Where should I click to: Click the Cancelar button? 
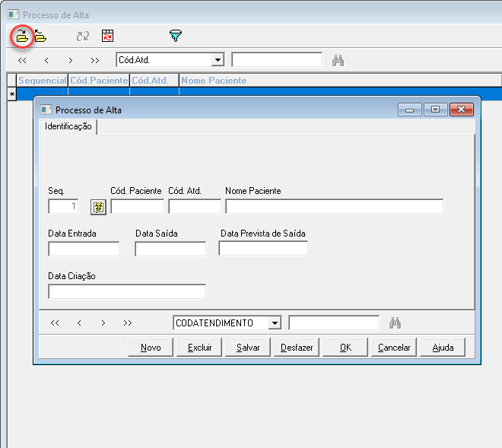point(394,348)
